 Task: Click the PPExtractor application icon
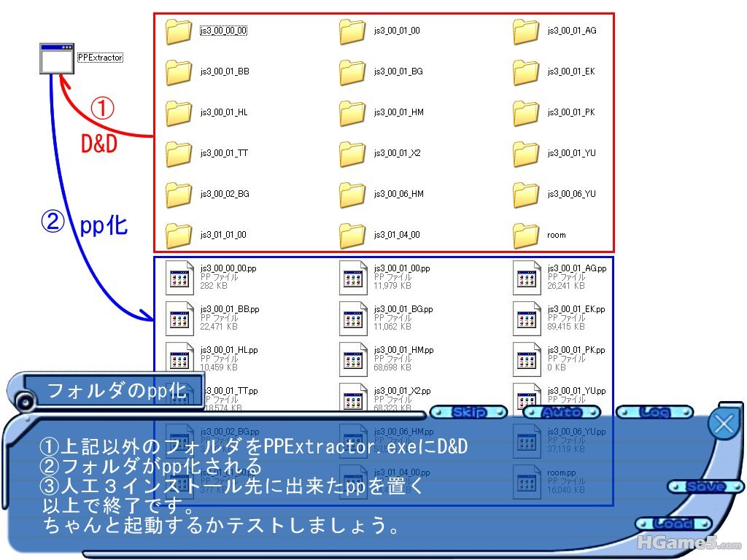57,58
